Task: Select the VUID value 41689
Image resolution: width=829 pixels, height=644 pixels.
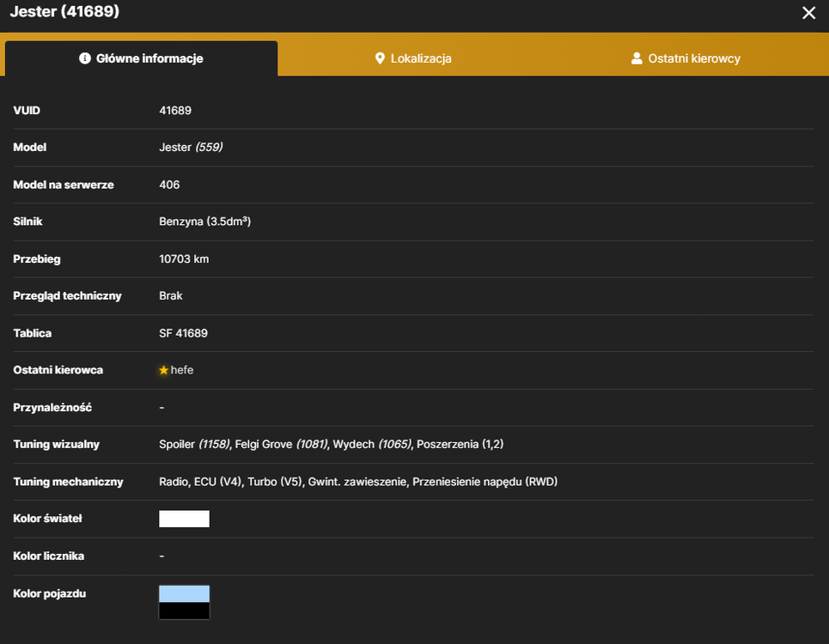Action: point(175,111)
